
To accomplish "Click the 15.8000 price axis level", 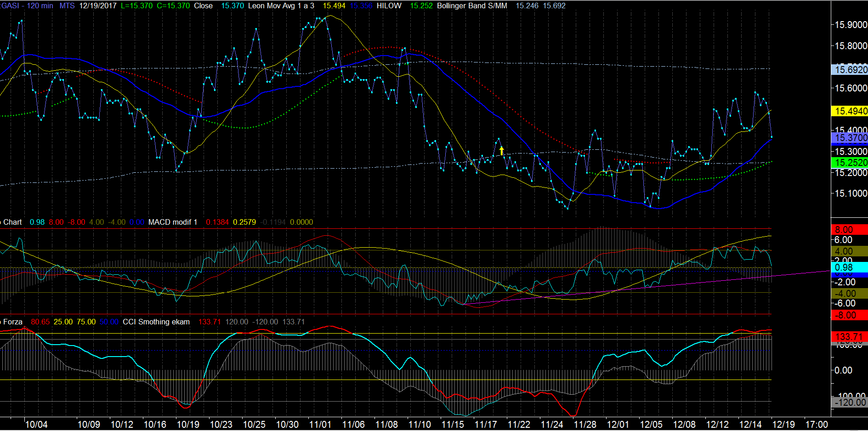I will [x=851, y=46].
